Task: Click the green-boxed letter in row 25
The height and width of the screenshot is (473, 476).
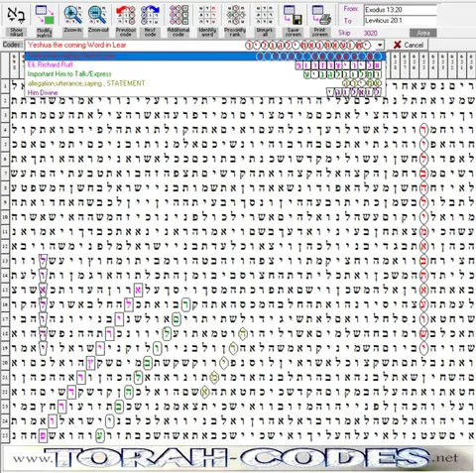Action: [x=99, y=435]
